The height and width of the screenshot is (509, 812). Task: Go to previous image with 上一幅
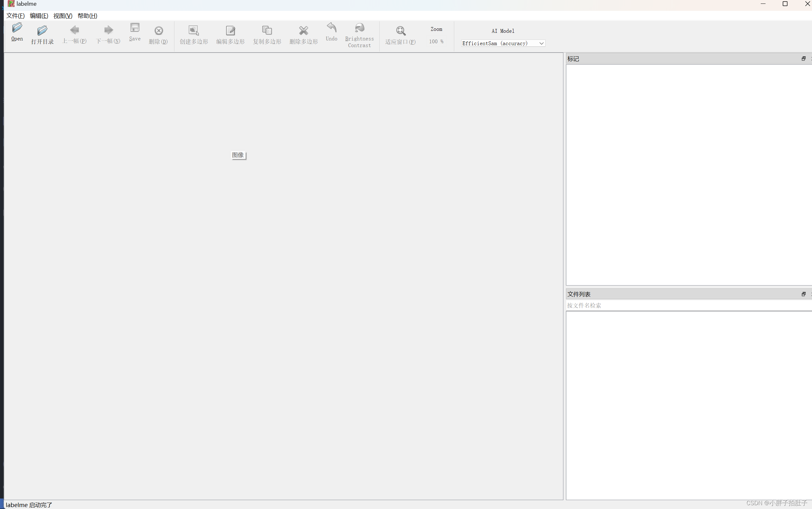75,34
